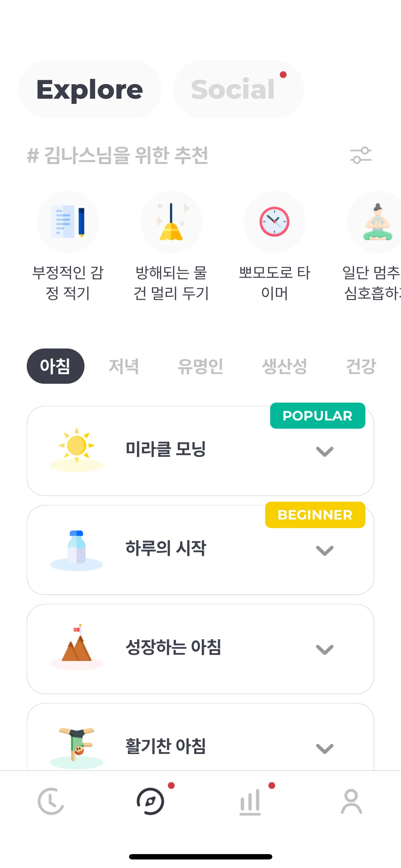The image size is (401, 868).
Task: Tap the sun thumbnail for 미라클 모닝
Action: [x=77, y=450]
